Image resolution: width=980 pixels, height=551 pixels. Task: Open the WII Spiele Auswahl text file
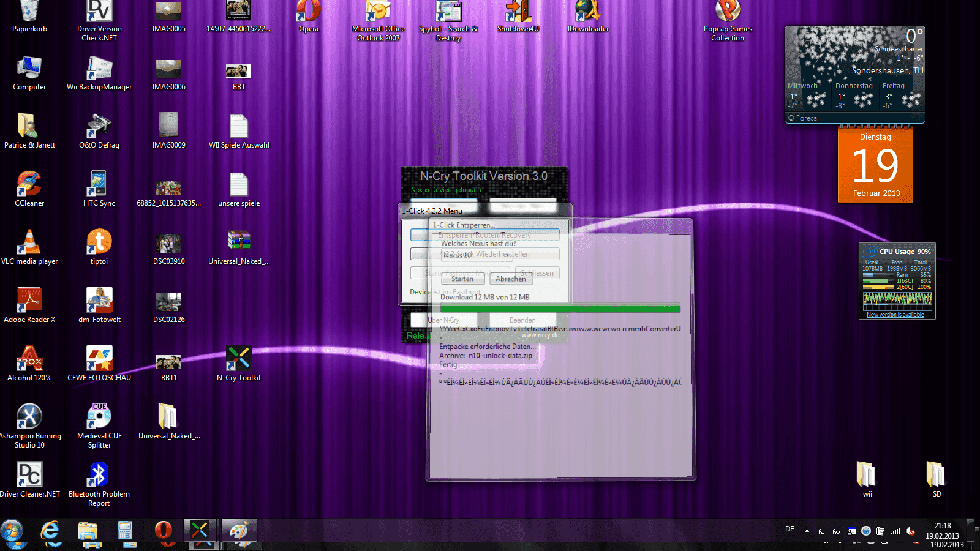(x=239, y=126)
